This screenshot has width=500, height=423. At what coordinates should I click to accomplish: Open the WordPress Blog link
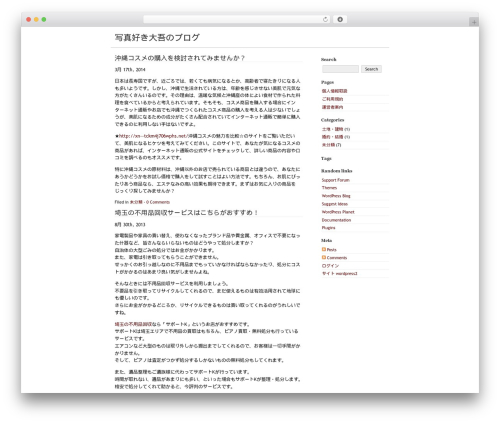pos(336,196)
